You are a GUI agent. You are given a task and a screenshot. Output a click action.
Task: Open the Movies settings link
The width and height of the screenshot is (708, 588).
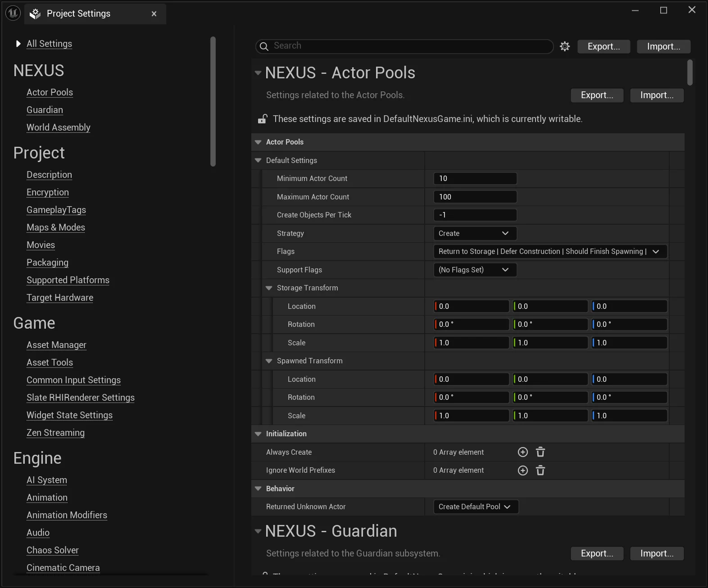[41, 245]
